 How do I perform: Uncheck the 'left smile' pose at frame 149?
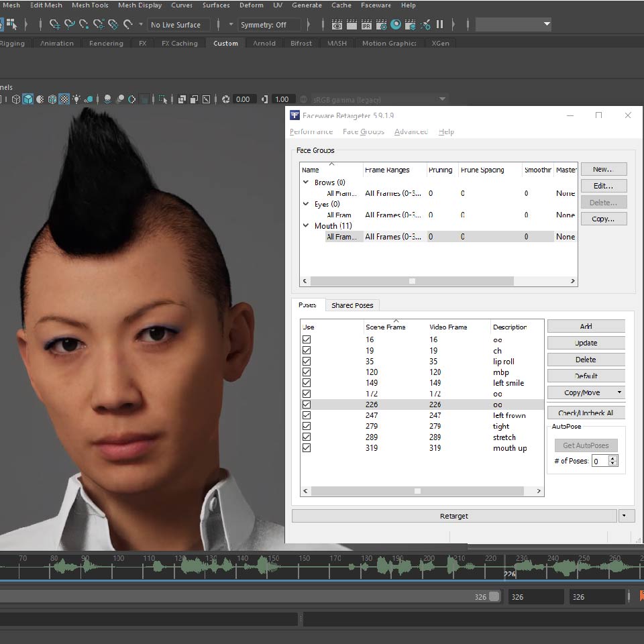pyautogui.click(x=307, y=383)
